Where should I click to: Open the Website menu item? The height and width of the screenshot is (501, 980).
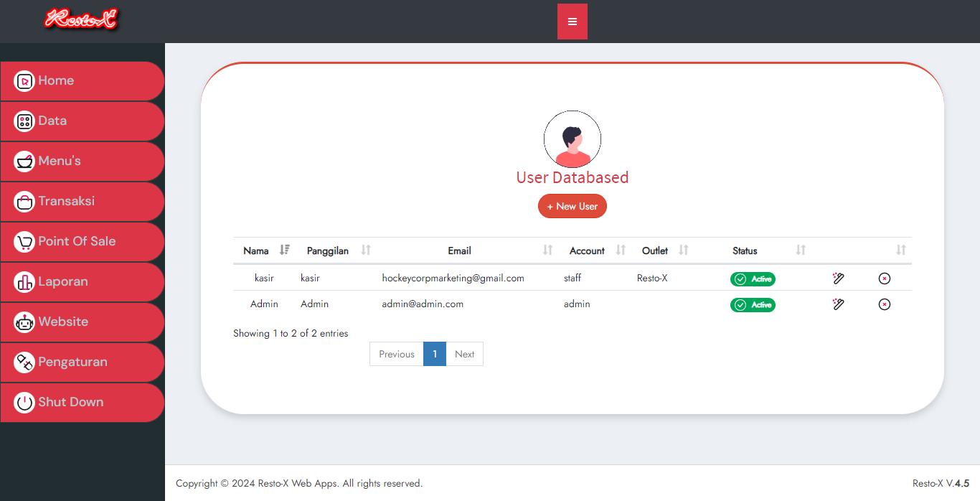(x=82, y=322)
